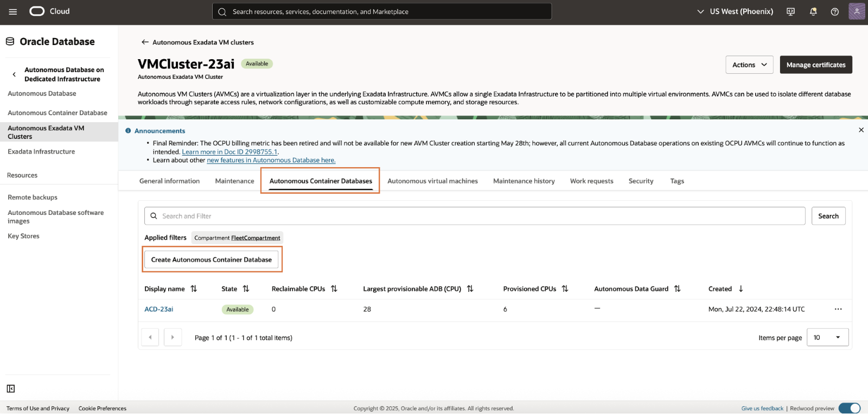Switch to the Maintenance history tab
This screenshot has width=868, height=414.
tap(524, 181)
